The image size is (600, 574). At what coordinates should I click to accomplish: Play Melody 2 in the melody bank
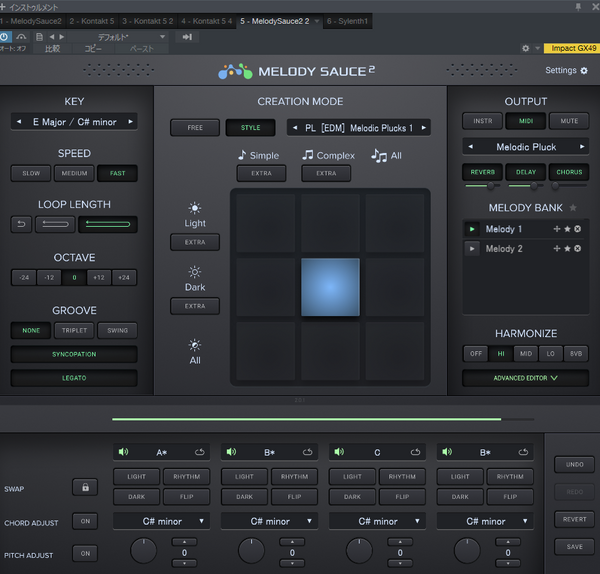(472, 249)
